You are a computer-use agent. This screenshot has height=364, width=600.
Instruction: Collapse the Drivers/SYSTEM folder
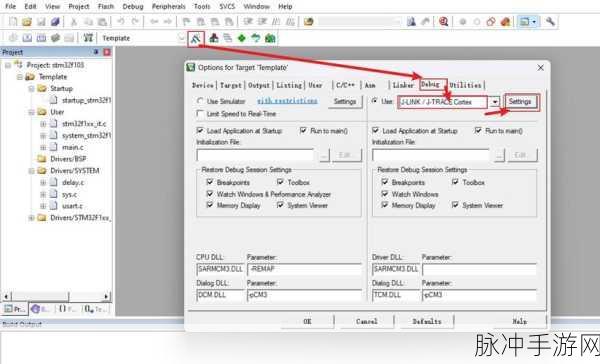coord(32,171)
